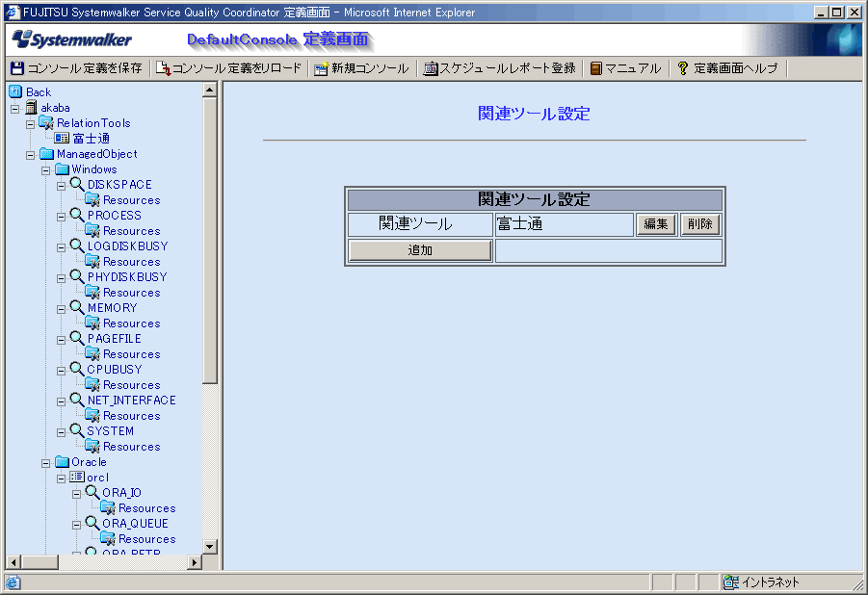Collapse the SYSTEM node
868x595 pixels.
pyautogui.click(x=62, y=432)
